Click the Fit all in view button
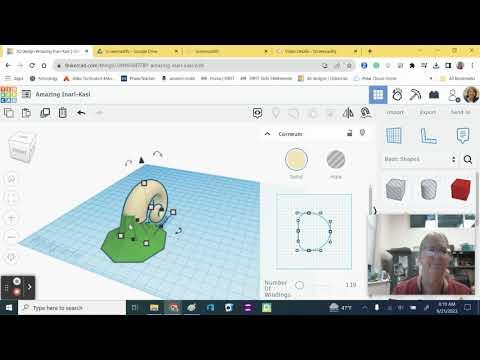480x360 pixels. tap(11, 198)
